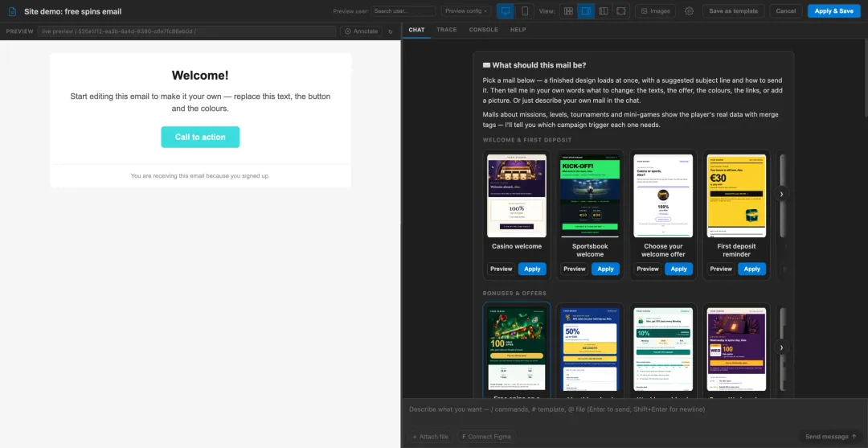Viewport: 868px width, 448px height.
Task: Select the highlighted right-panel view layout
Action: coord(586,11)
